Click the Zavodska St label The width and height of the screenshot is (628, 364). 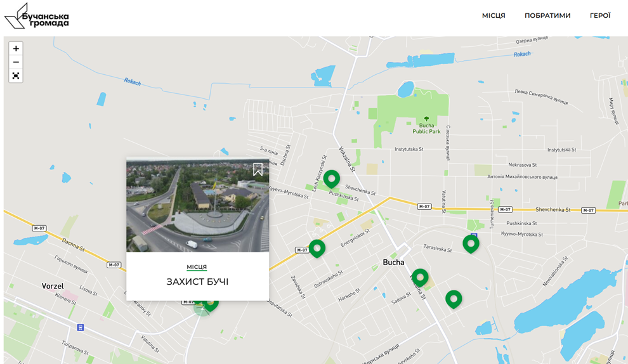point(298,287)
